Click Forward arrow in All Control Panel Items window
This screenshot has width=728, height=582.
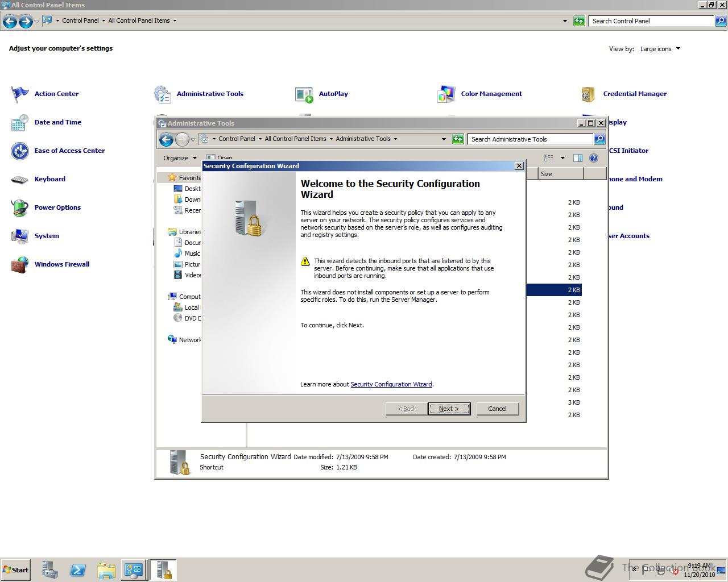tap(26, 22)
